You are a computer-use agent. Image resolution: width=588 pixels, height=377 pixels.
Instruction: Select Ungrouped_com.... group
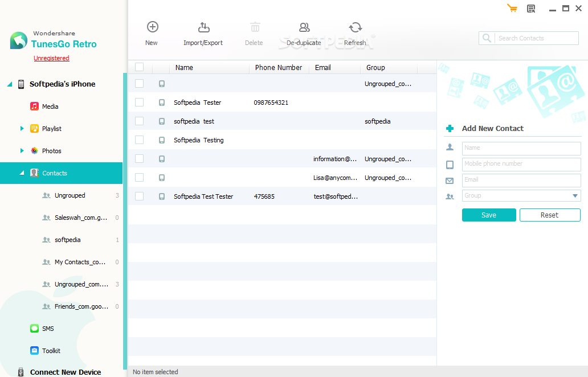point(81,284)
